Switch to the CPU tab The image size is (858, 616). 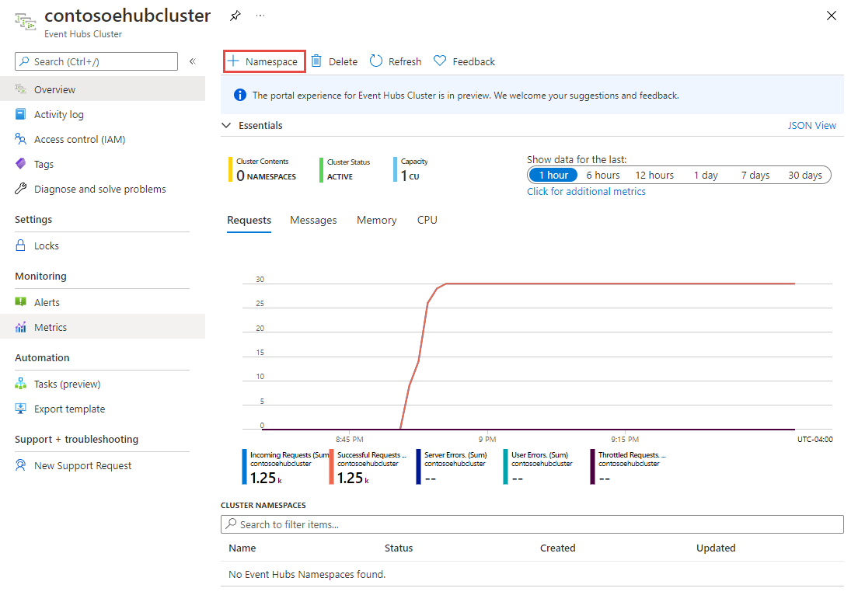tap(427, 220)
